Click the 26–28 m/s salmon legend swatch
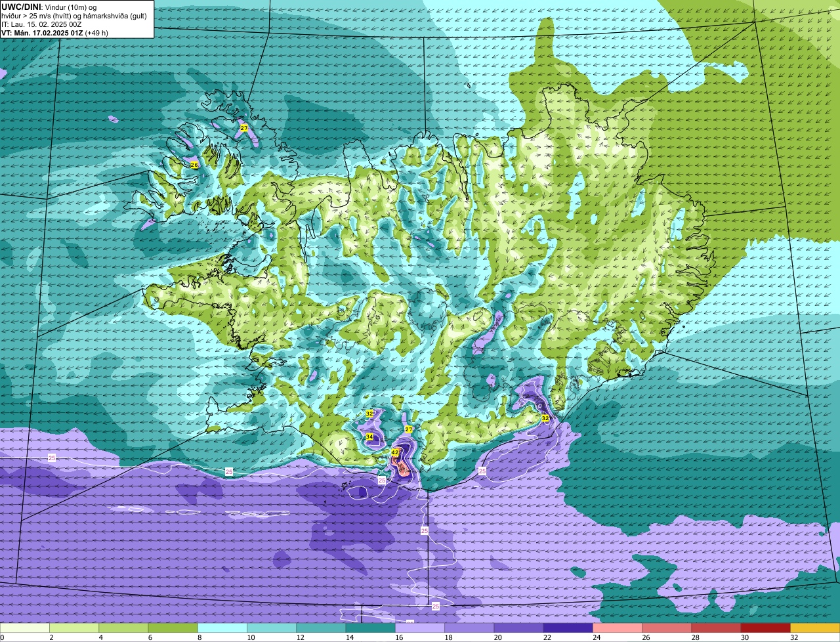840x642 pixels. [x=667, y=628]
